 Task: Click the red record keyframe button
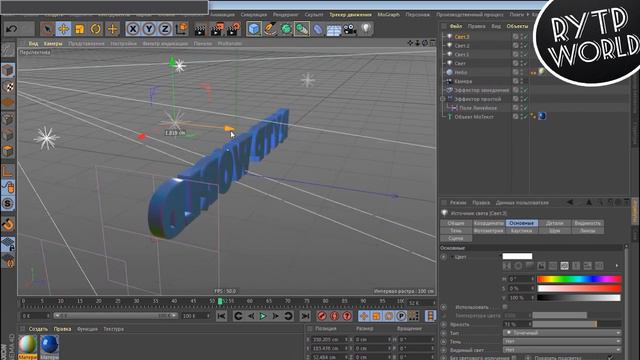[x=322, y=316]
